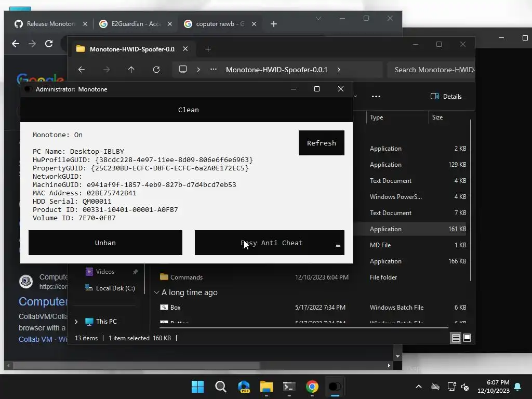Expand This PC tree node
532x399 pixels.
[76, 321]
